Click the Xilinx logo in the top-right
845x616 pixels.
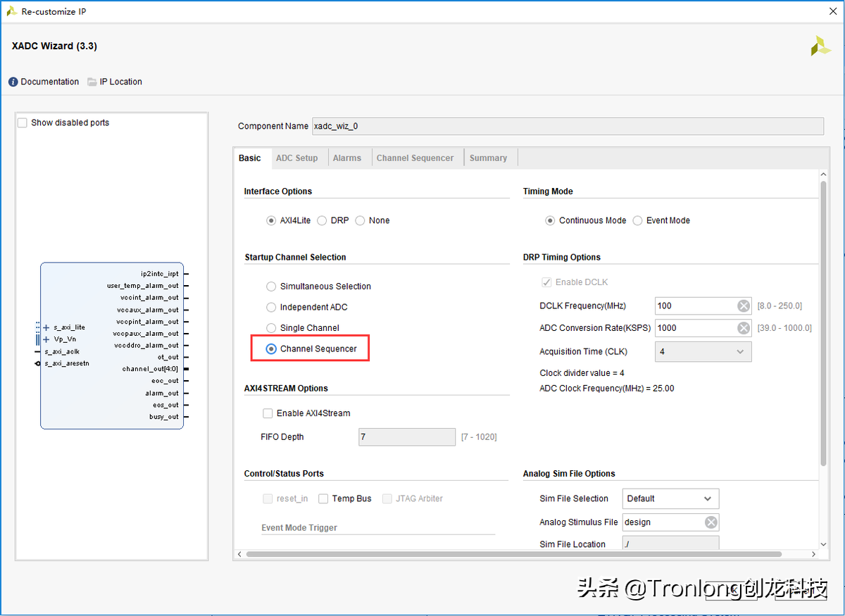[820, 46]
